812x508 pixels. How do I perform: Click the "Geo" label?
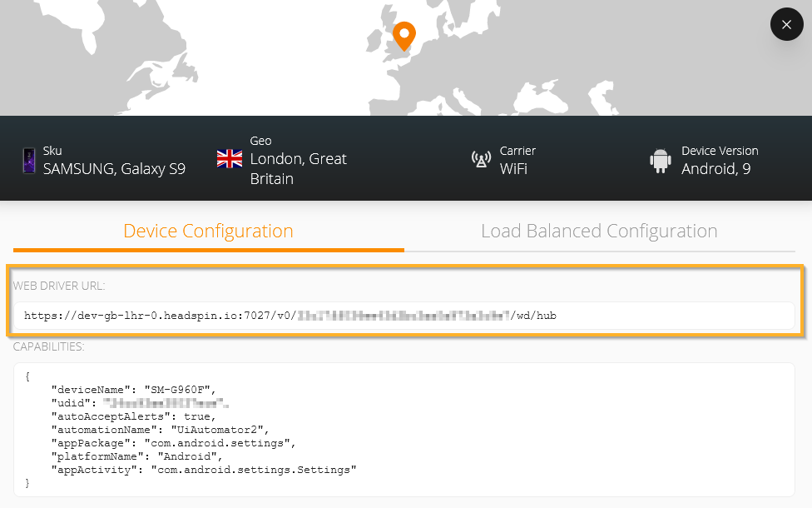(x=260, y=141)
